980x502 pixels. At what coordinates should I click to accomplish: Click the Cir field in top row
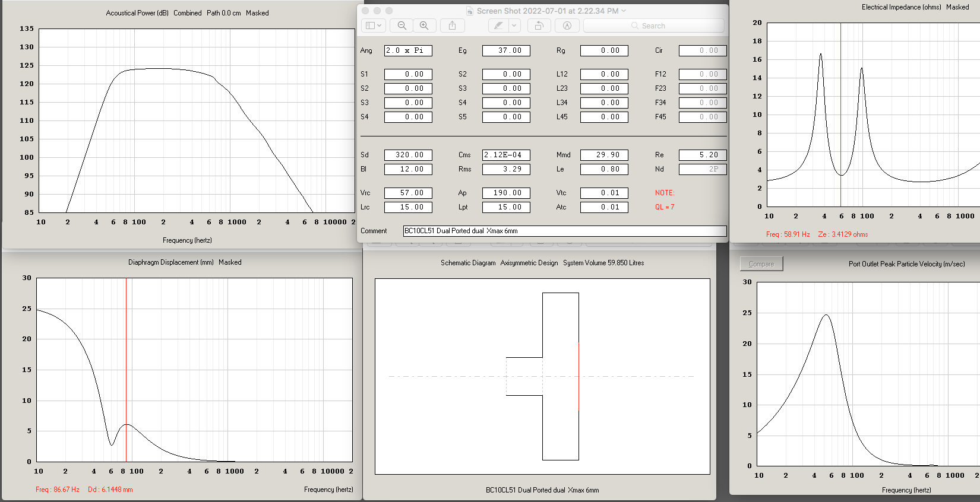[703, 50]
